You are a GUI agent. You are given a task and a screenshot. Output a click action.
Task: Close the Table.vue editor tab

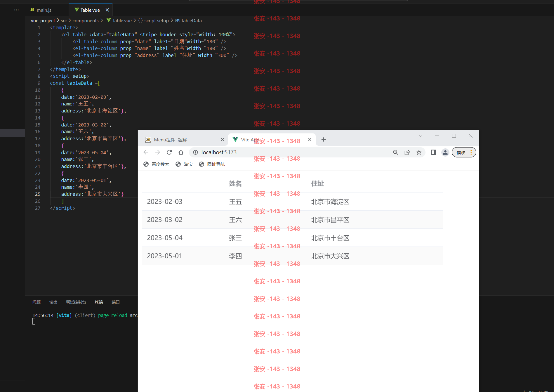pyautogui.click(x=107, y=10)
